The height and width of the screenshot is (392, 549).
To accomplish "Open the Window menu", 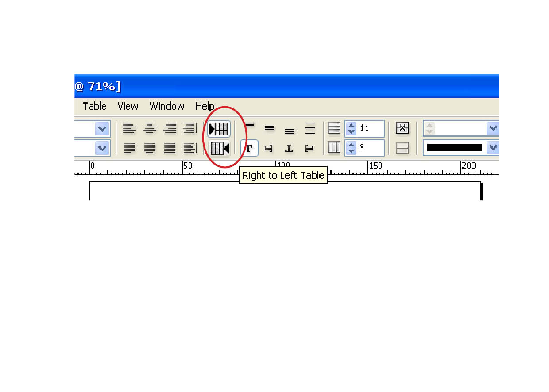I will click(166, 106).
